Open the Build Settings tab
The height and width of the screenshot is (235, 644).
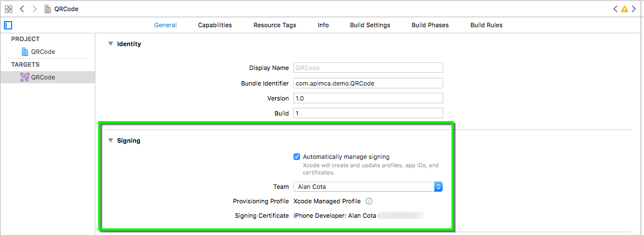[370, 25]
